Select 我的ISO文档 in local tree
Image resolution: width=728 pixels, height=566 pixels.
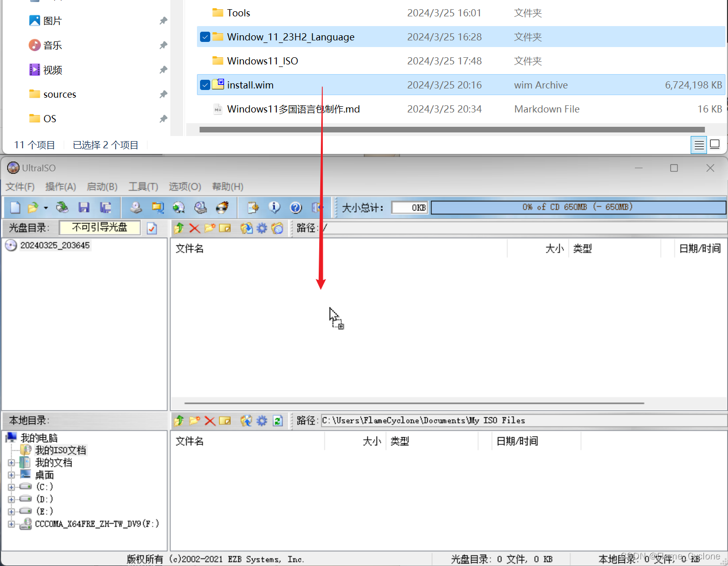60,450
